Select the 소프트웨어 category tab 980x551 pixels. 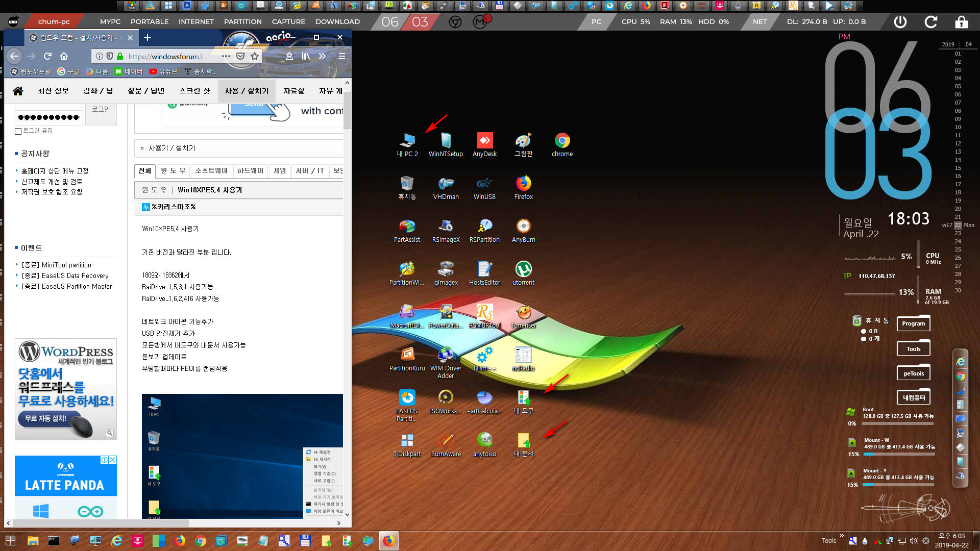pos(211,171)
